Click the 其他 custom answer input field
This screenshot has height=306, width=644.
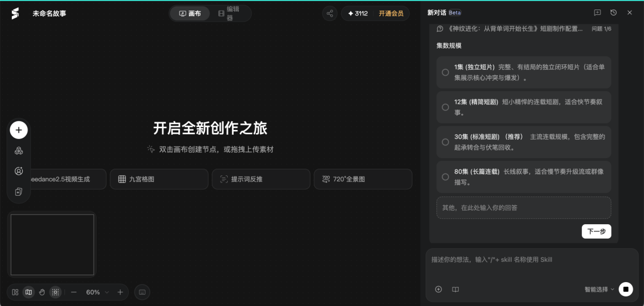pyautogui.click(x=524, y=208)
